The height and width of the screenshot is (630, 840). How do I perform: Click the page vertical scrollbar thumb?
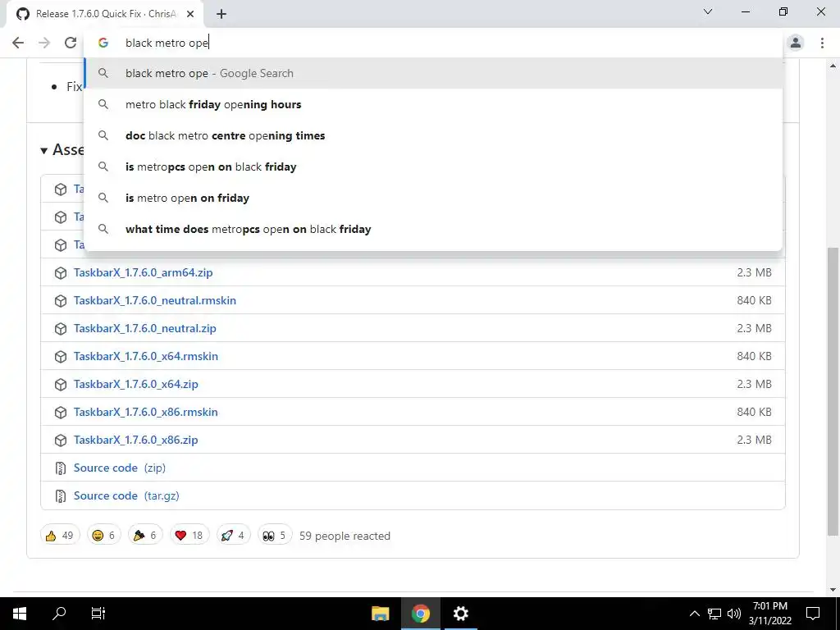833,391
